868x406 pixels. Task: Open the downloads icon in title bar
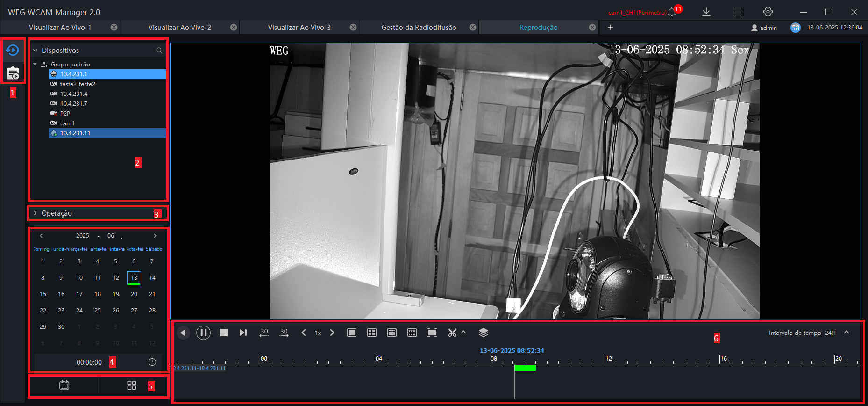click(x=706, y=12)
